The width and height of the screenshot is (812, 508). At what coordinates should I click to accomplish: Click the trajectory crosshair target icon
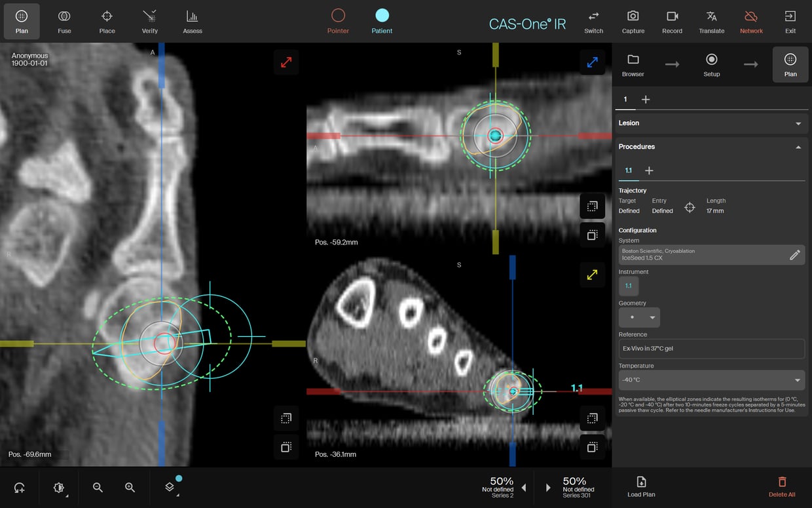tap(690, 207)
